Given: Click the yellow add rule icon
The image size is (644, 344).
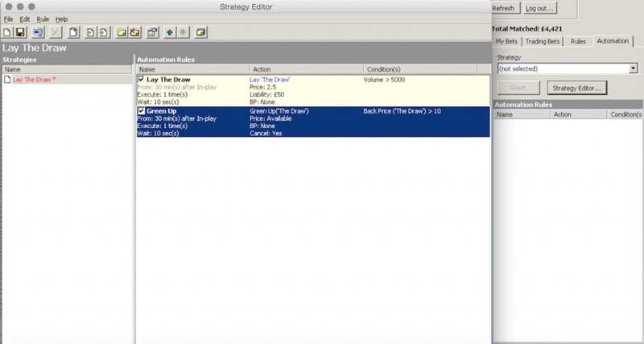Looking at the screenshot, I should click(x=122, y=32).
